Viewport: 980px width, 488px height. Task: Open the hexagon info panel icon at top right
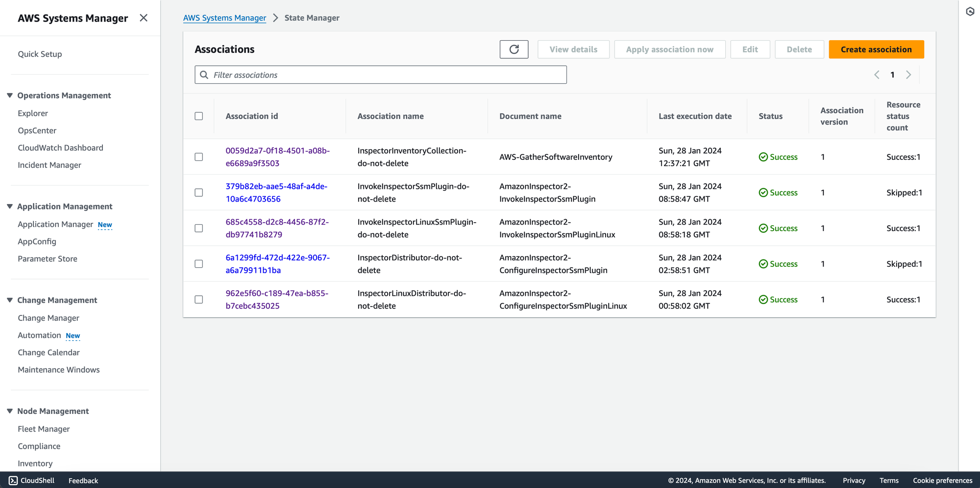pyautogui.click(x=970, y=11)
